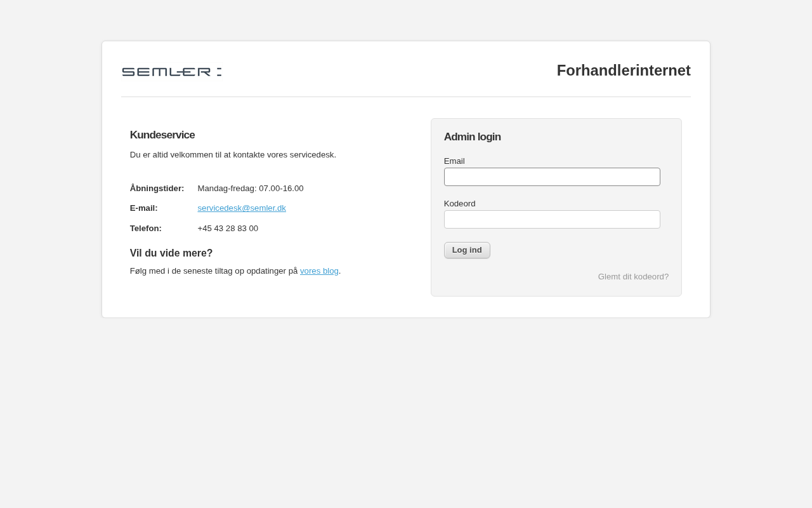Open the Glemt dit kodeord link
The width and height of the screenshot is (812, 508).
coord(632,277)
